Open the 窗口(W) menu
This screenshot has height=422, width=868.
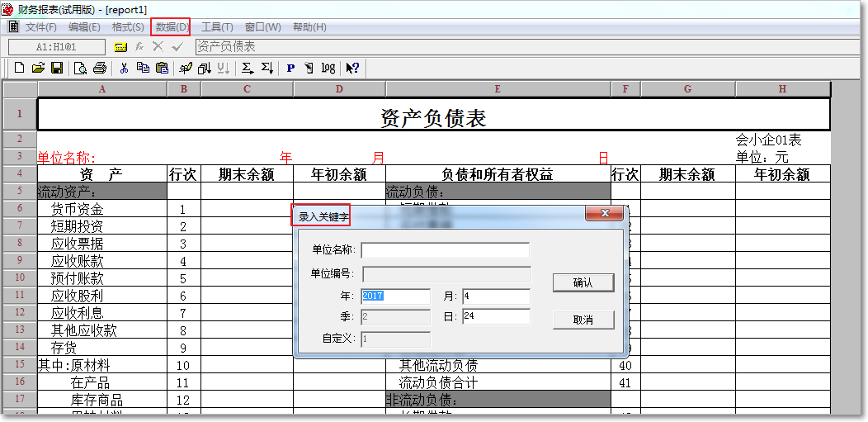click(263, 27)
